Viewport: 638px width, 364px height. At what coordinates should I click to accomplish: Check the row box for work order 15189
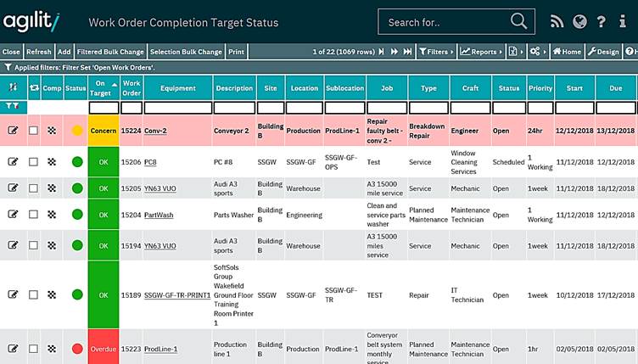pyautogui.click(x=33, y=294)
